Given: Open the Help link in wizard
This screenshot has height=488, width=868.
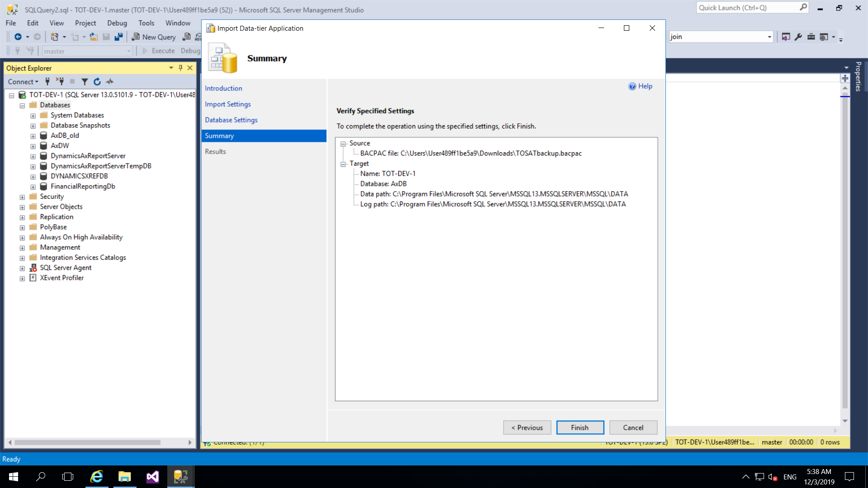Looking at the screenshot, I should click(640, 86).
